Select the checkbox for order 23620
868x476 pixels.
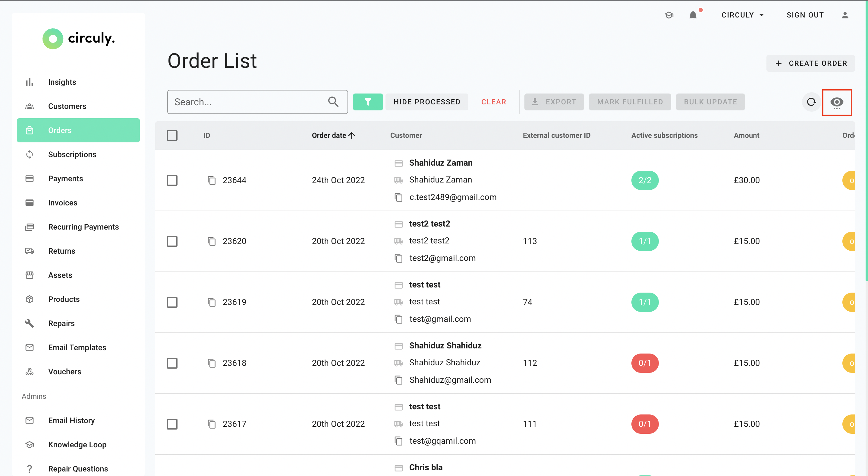172,241
